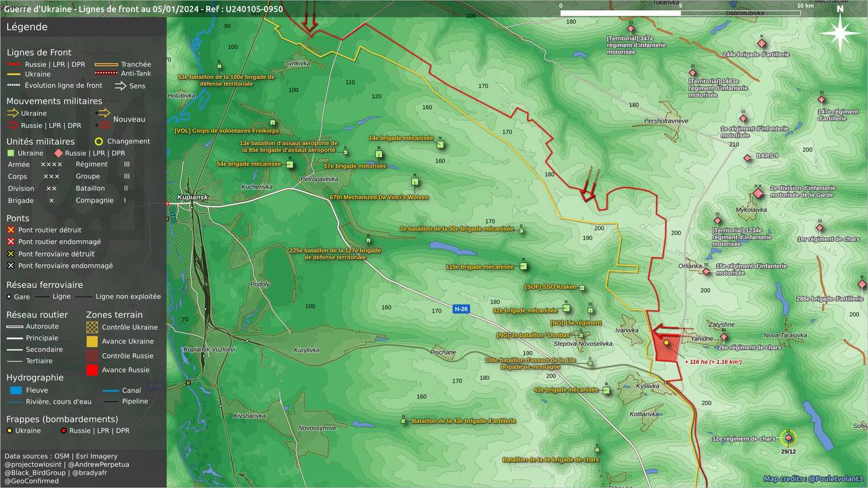Screen dimensions: 868x488
Task: Select the 1234e régiment d'infanterie diamond marker
Action: (x=717, y=221)
